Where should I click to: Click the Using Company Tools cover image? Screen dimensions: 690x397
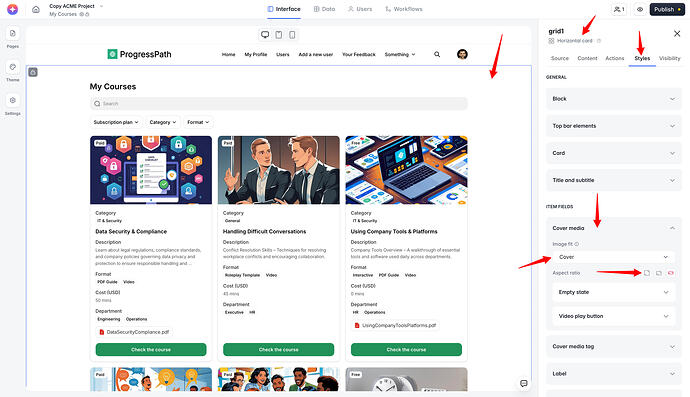406,170
